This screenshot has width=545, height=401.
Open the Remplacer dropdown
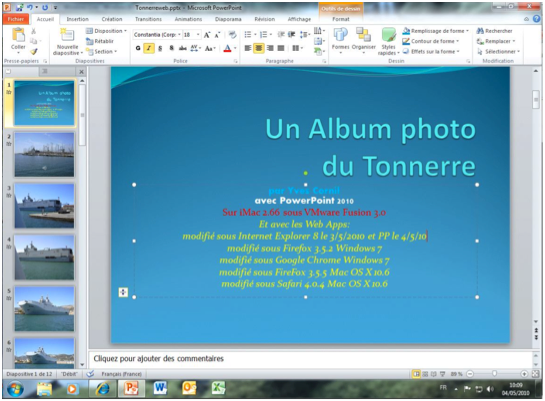pos(496,41)
